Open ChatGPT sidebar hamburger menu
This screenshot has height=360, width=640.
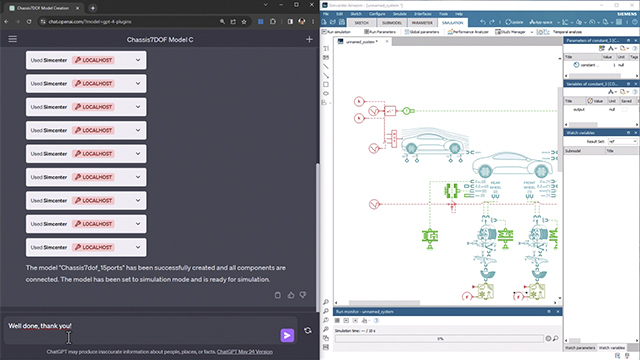coord(13,39)
